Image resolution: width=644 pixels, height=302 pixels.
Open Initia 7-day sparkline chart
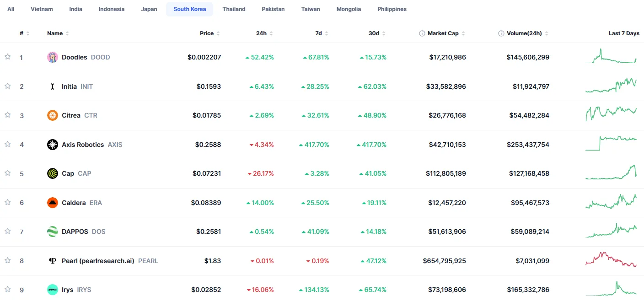tap(611, 86)
